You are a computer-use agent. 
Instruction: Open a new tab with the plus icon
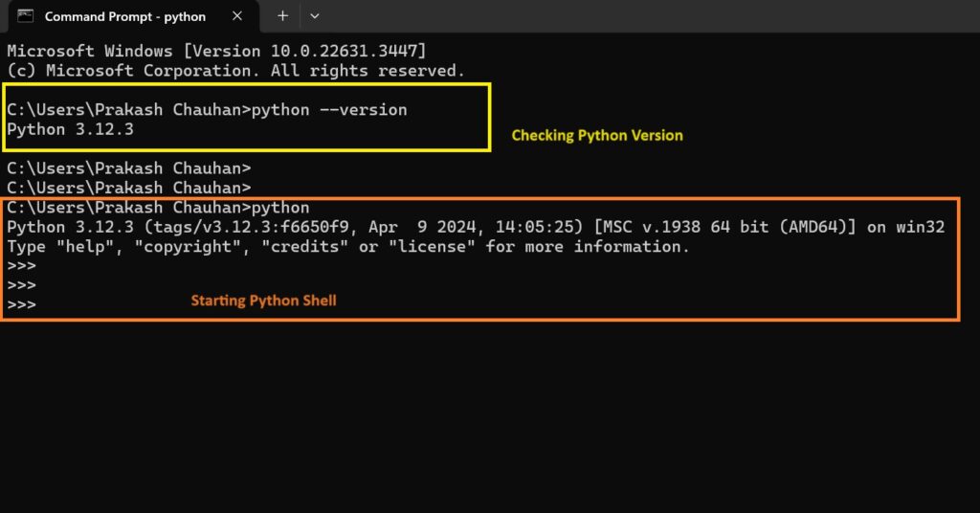click(x=282, y=16)
